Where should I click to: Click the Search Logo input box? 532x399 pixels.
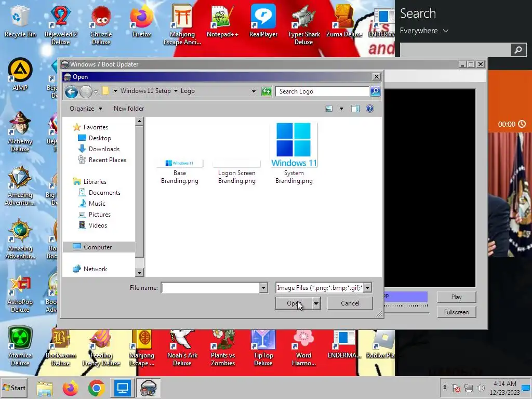click(x=322, y=91)
